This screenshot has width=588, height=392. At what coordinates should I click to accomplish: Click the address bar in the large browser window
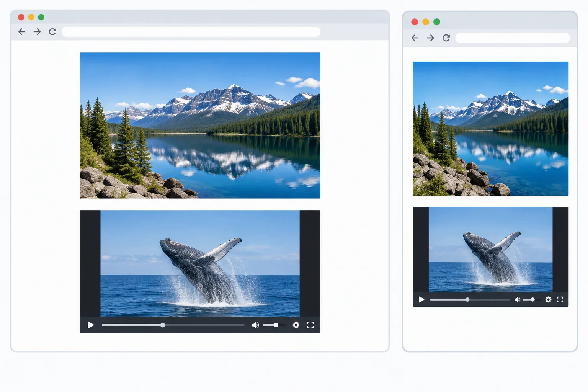pyautogui.click(x=191, y=32)
